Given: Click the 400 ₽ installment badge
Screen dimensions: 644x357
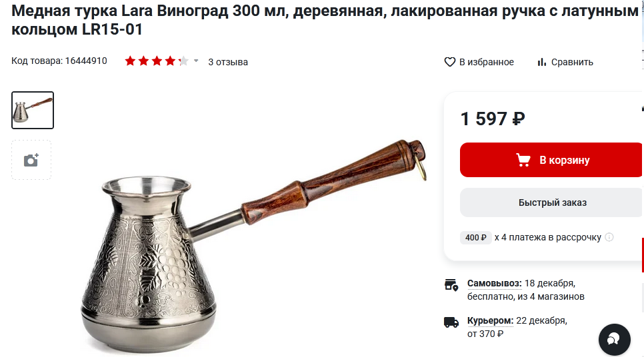Looking at the screenshot, I should click(x=475, y=237).
